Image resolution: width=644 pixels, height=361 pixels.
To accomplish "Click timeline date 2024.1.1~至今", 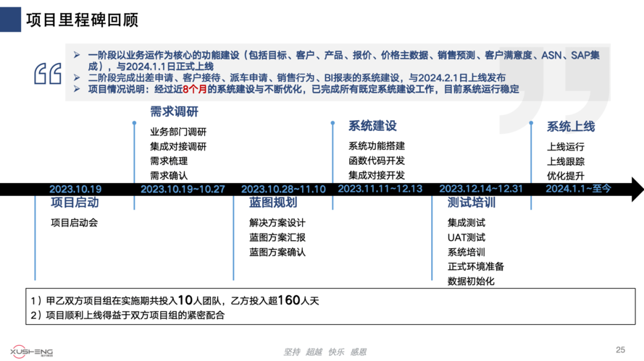I will (578, 189).
